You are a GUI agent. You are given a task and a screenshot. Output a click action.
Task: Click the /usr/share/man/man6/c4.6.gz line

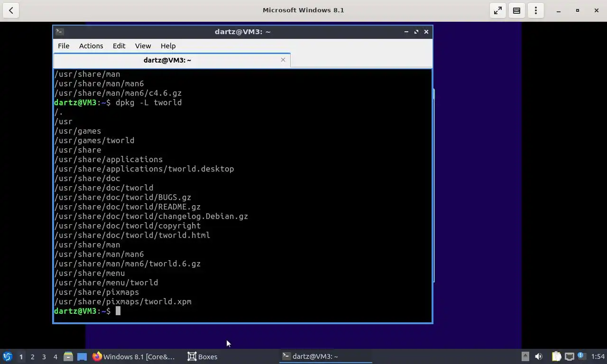(x=118, y=93)
